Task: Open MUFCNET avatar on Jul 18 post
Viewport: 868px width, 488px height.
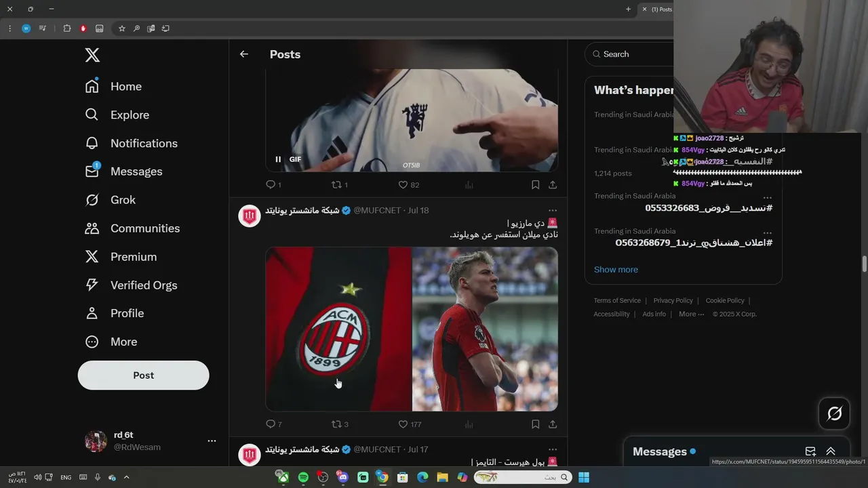Action: (250, 216)
